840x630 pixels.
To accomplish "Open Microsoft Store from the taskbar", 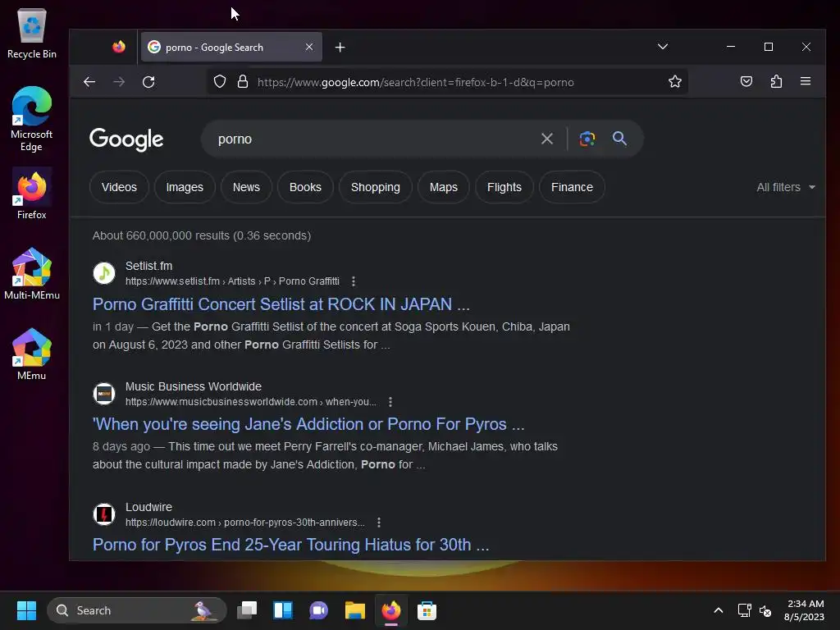I will click(427, 610).
